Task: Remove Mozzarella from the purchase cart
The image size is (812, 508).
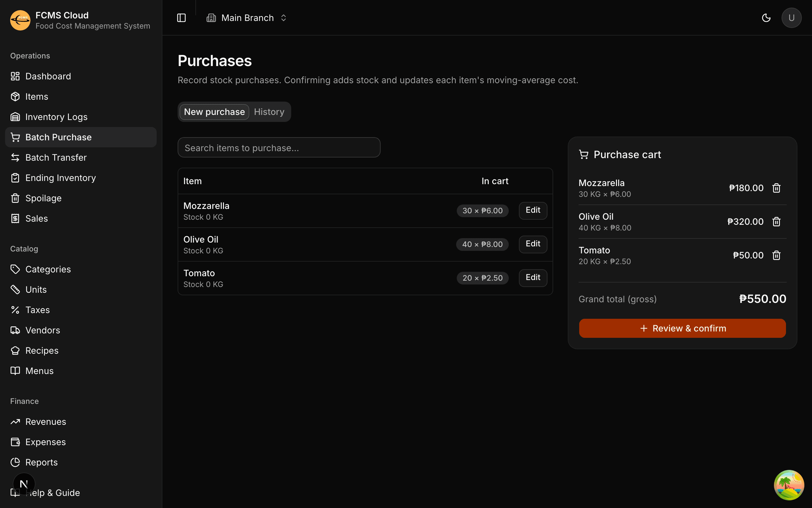Action: (776, 188)
